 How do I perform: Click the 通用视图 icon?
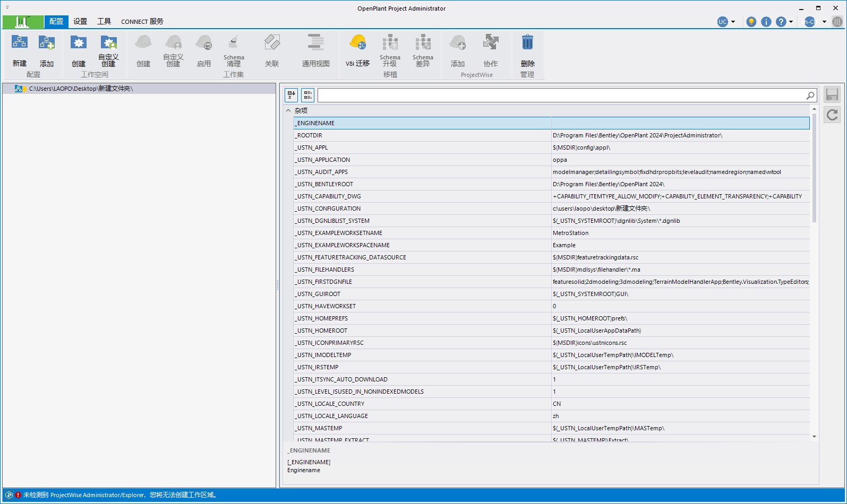(316, 42)
